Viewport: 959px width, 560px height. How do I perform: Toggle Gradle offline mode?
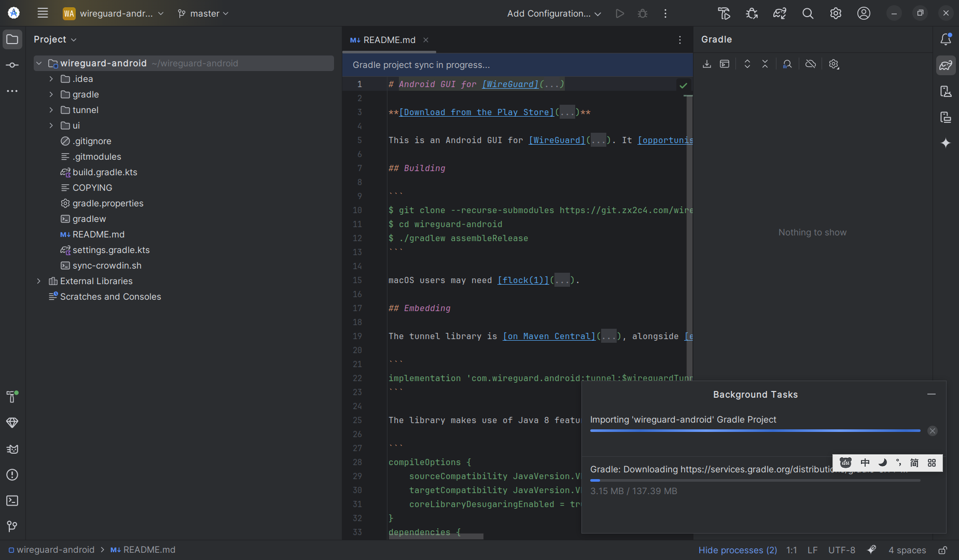pos(810,64)
